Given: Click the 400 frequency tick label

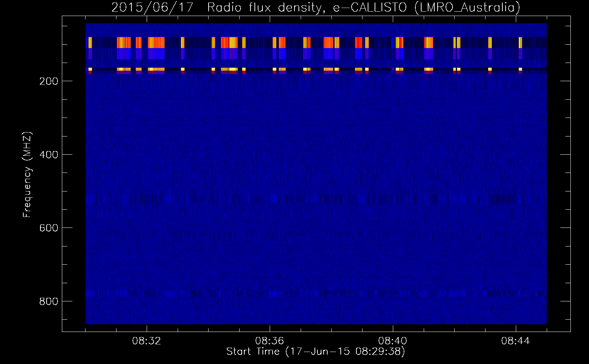Looking at the screenshot, I should click(49, 155).
